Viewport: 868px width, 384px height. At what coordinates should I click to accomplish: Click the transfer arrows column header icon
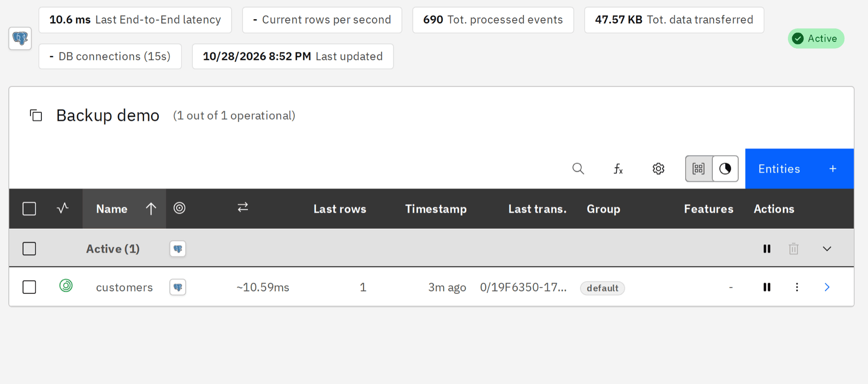tap(243, 207)
